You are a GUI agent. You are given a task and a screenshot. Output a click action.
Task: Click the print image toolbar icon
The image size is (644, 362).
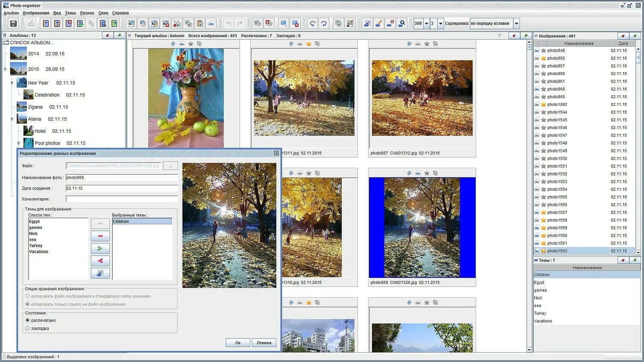(x=211, y=23)
